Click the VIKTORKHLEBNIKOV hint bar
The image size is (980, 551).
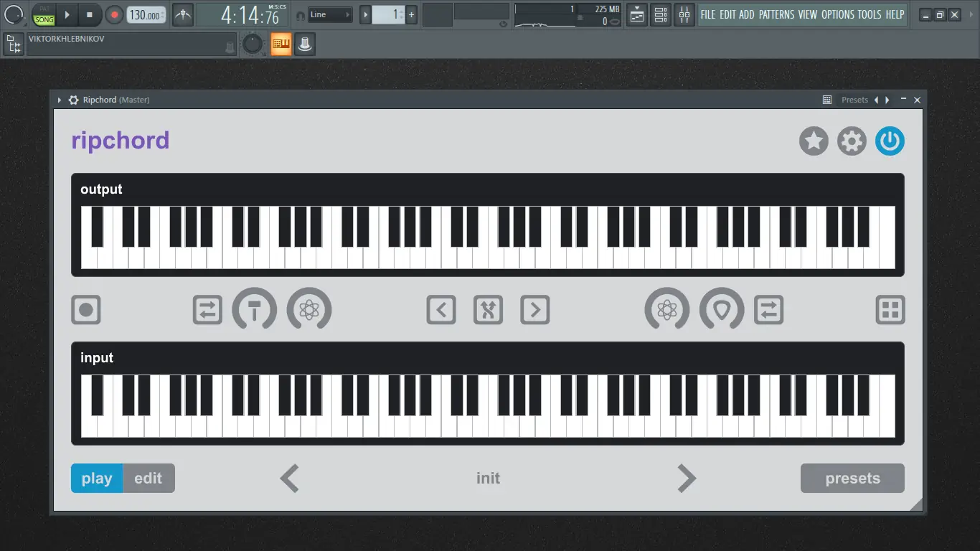131,44
